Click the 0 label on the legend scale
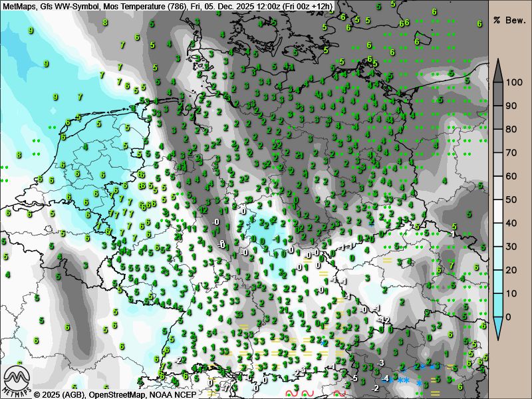532x399 pixels. click(509, 317)
